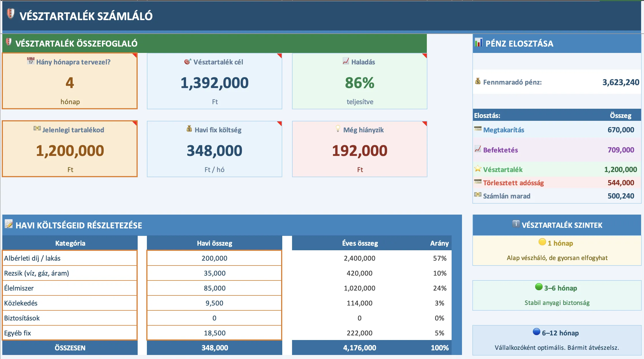Click the bar chart icon by Pénz elosztása
644x359 pixels.
(478, 43)
